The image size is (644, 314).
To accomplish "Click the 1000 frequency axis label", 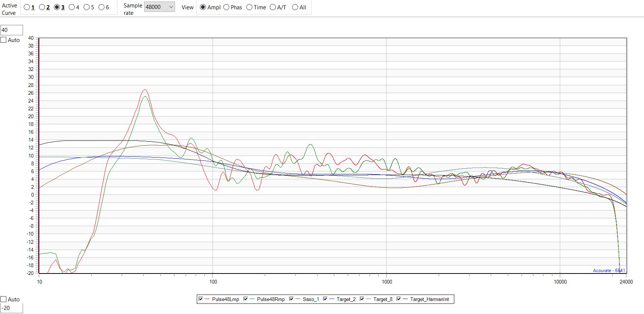I will 387,282.
